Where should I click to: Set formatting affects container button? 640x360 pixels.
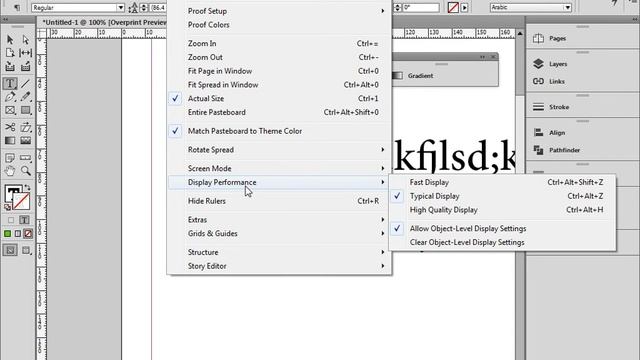coord(11,220)
